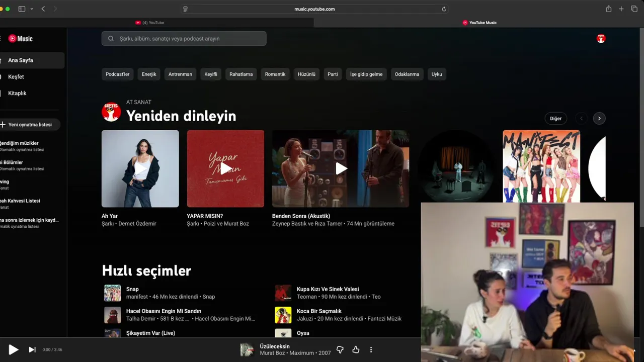The height and width of the screenshot is (362, 644).
Task: Open Kitaplık in sidebar
Action: pos(31,94)
